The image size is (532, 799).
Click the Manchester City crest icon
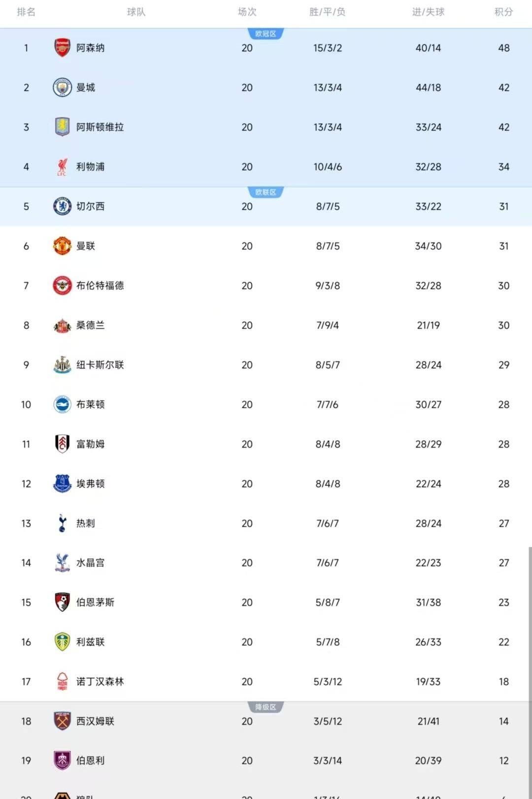[x=62, y=88]
